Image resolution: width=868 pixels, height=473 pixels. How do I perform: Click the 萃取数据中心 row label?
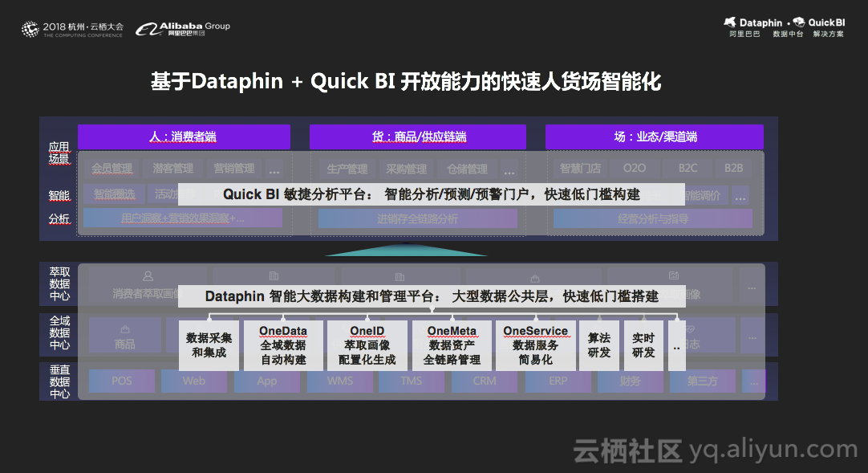pos(59,283)
